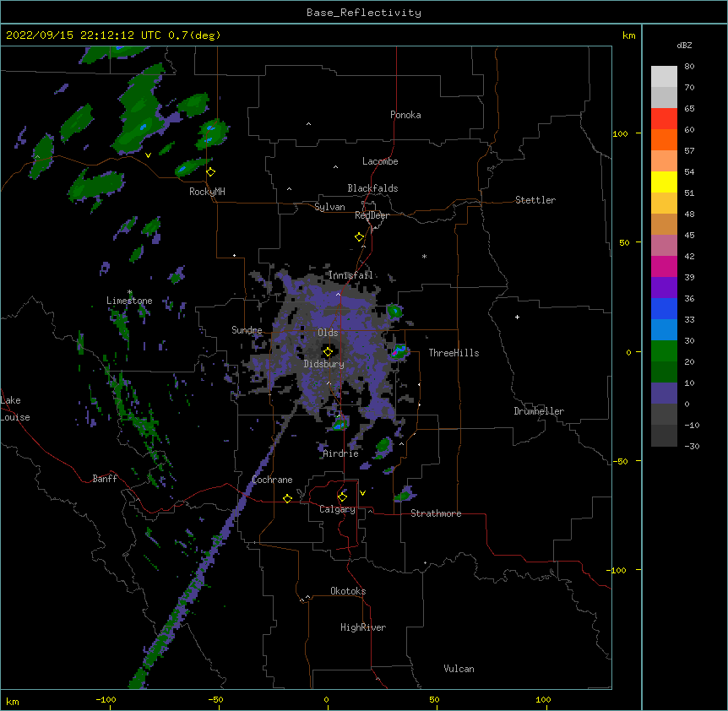Click the 80 value atop the dBZ legend
This screenshot has width=728, height=711.
pos(689,67)
